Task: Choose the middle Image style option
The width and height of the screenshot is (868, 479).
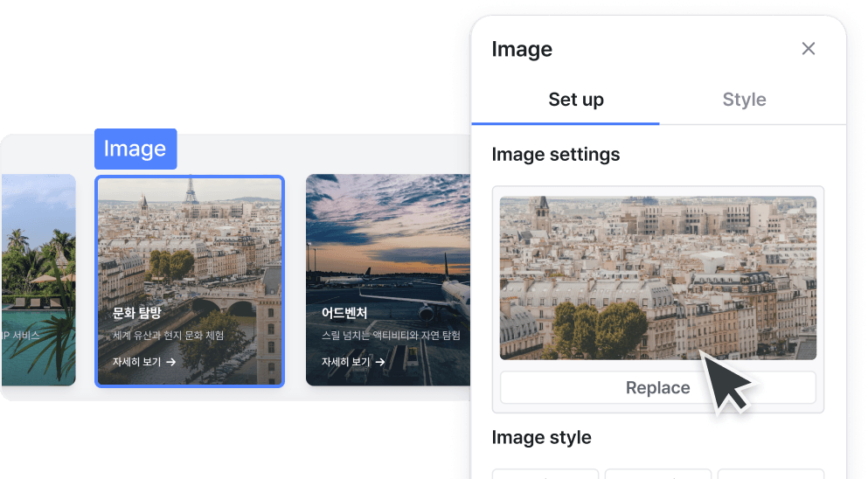Action: (657, 475)
